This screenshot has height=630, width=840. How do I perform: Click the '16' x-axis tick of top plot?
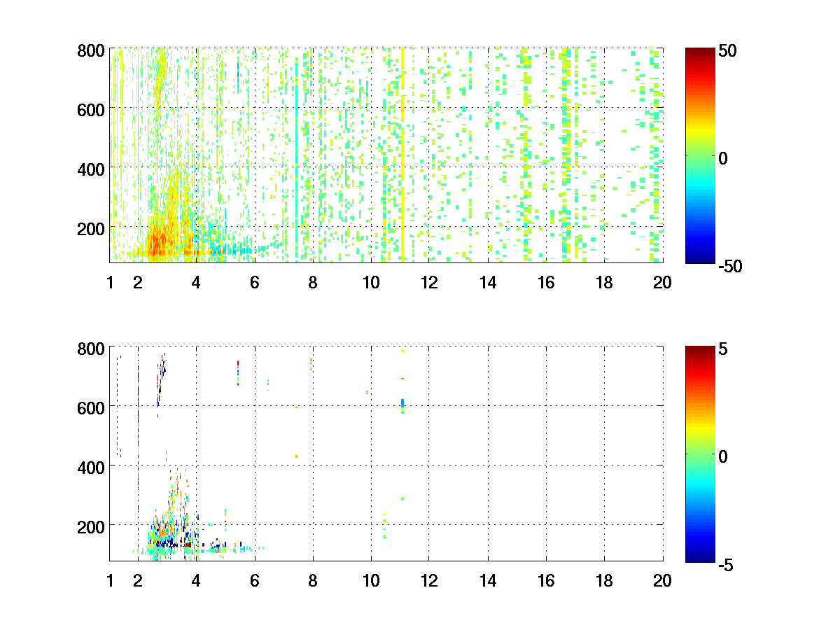click(x=546, y=283)
